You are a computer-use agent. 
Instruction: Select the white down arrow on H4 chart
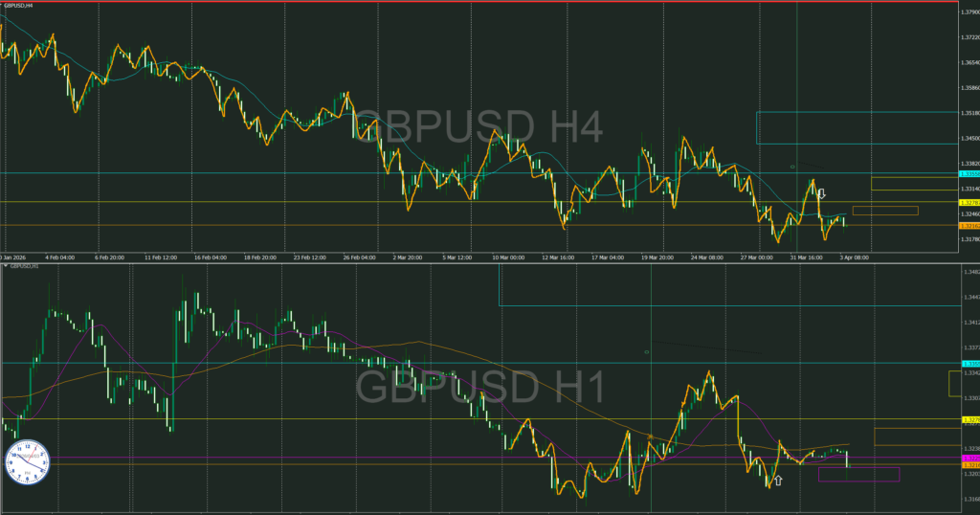pos(821,193)
